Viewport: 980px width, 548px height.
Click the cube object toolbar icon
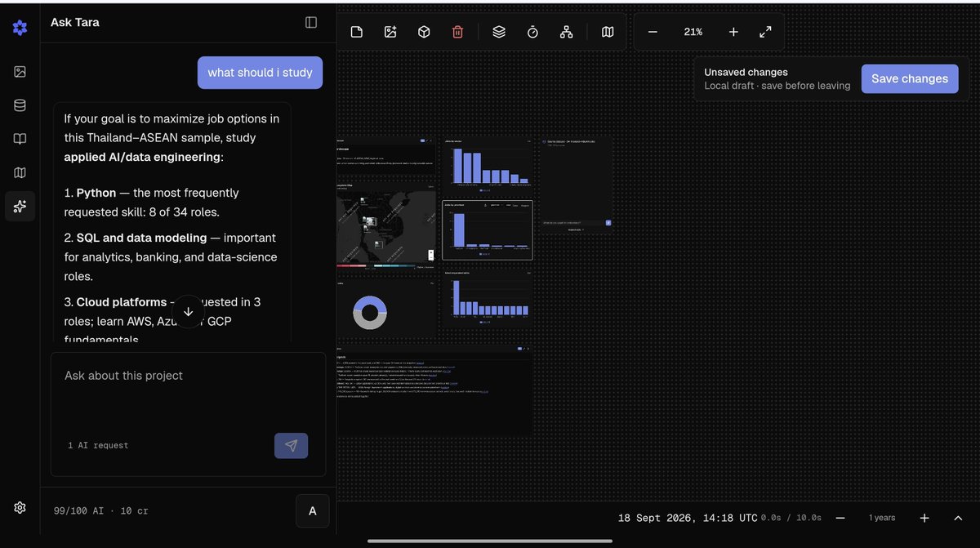pos(424,32)
